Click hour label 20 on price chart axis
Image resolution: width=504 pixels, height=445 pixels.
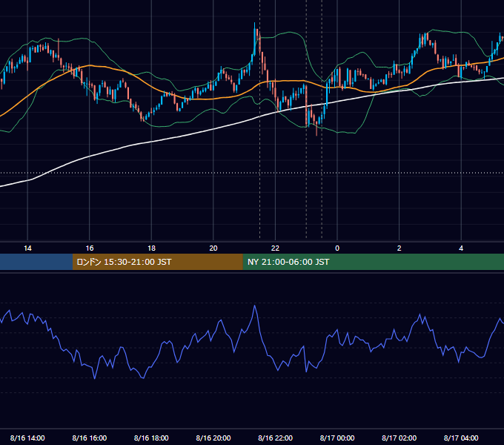[x=213, y=248]
